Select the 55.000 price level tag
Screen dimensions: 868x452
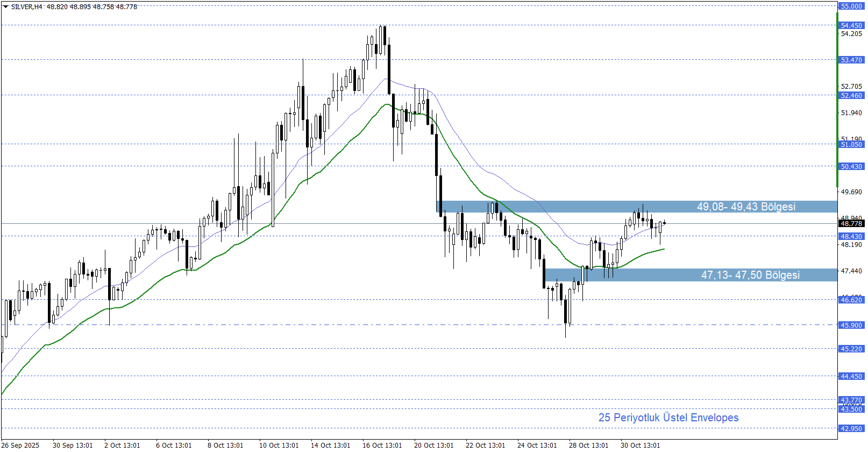click(851, 6)
